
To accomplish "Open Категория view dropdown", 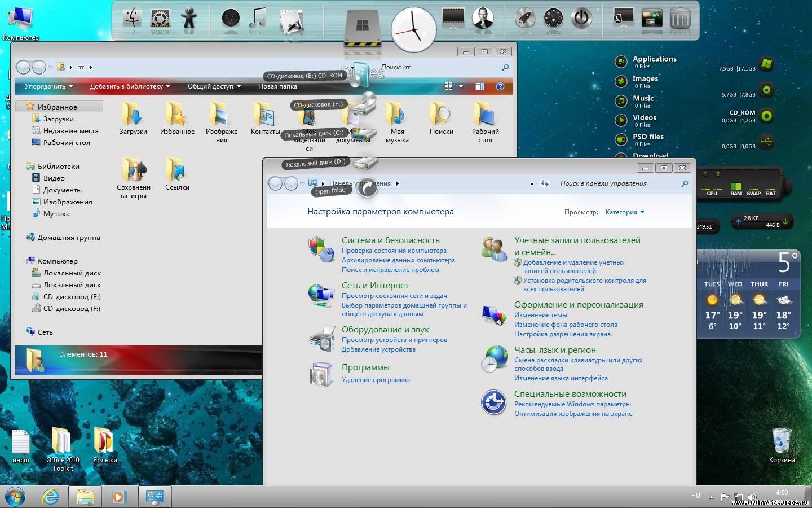I will [x=625, y=212].
